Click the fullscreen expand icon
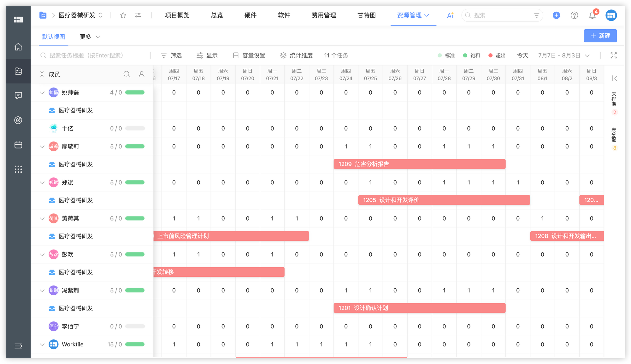This screenshot has width=631, height=364. 613,55
